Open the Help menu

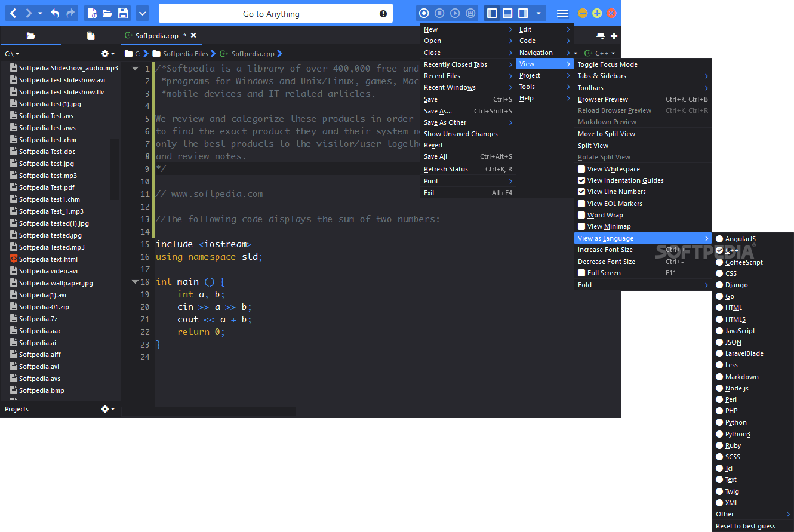click(544, 98)
